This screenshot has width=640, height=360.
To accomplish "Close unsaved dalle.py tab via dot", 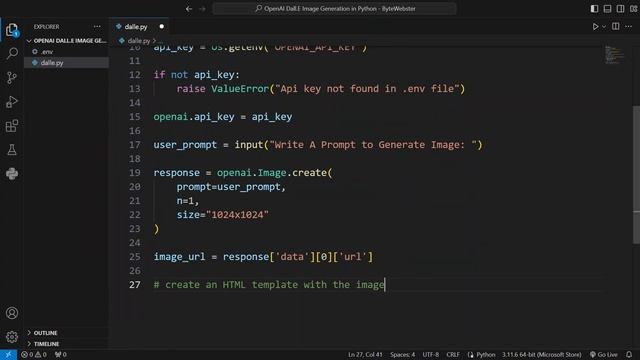I will (162, 27).
